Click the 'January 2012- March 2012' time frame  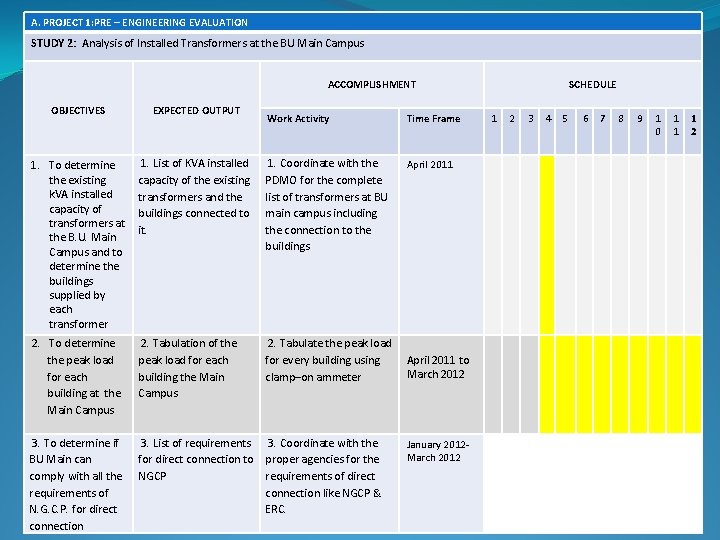pyautogui.click(x=441, y=484)
